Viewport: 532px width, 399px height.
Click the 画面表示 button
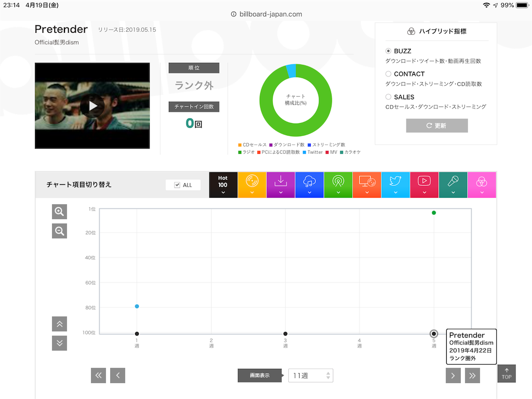coord(260,376)
